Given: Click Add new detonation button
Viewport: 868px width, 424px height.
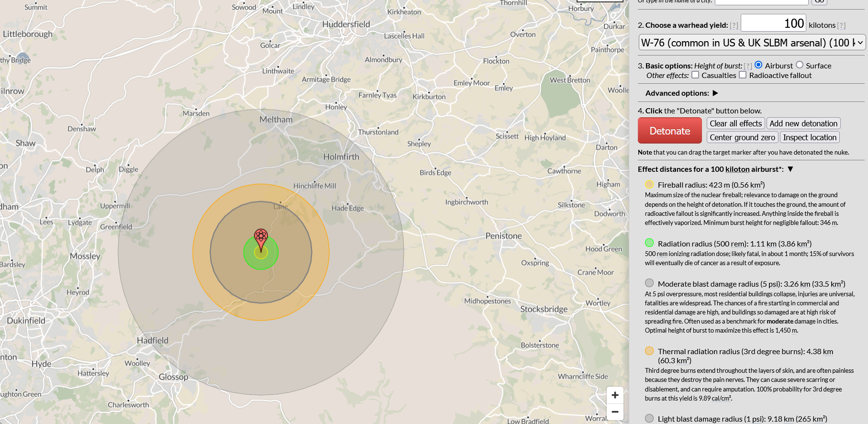Looking at the screenshot, I should click(x=803, y=123).
